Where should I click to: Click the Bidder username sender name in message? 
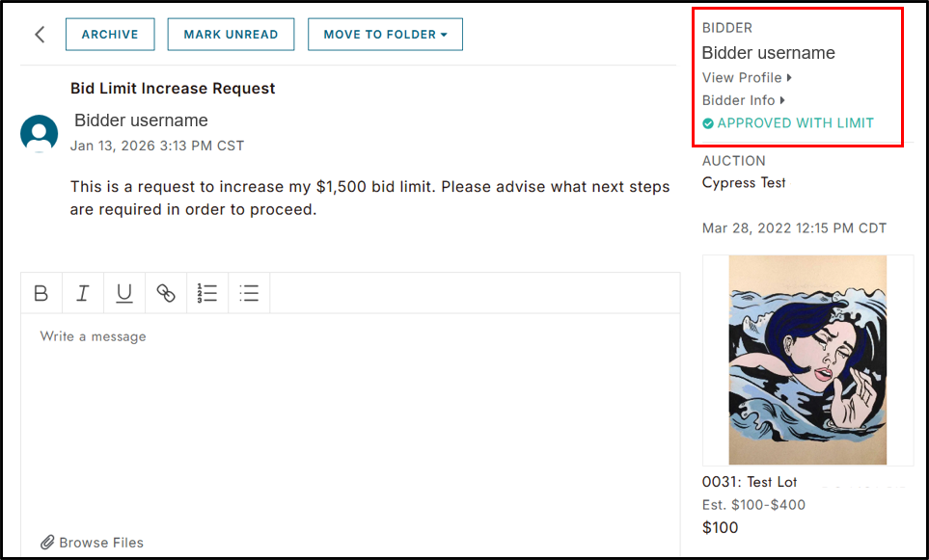click(x=141, y=120)
